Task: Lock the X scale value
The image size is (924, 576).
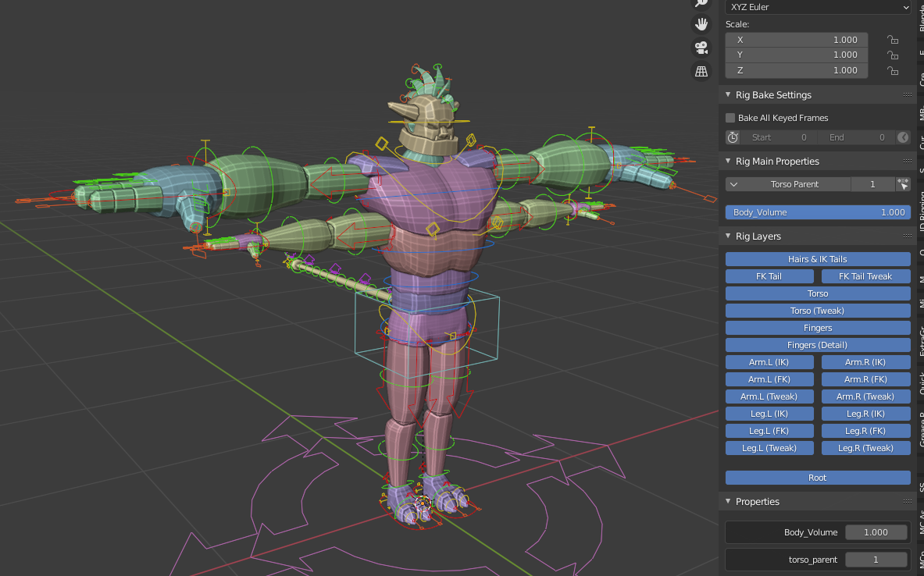Action: click(892, 39)
